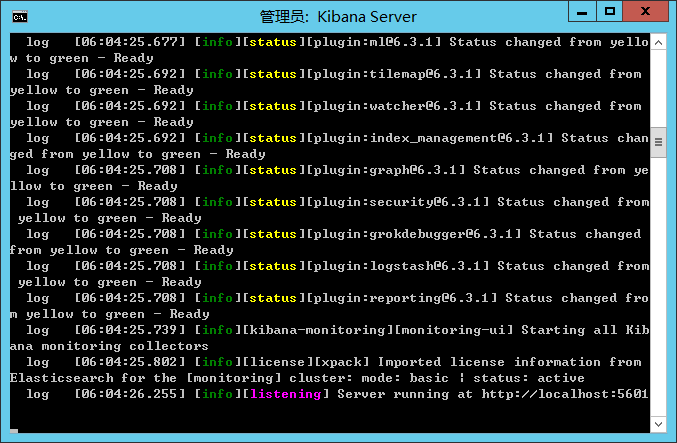The image size is (677, 443).
Task: Click the timestamp 06:04:26.255
Action: coord(130,394)
